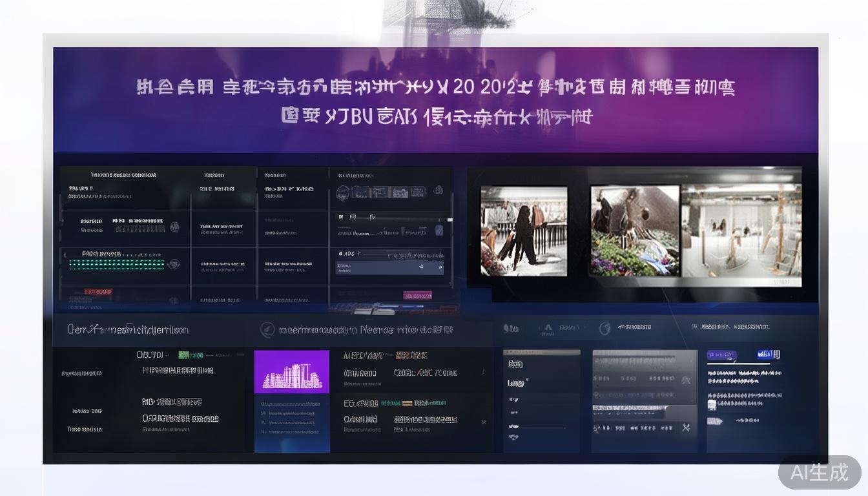This screenshot has height=496, width=868.
Task: Click the camera icon above the timeline slider
Action: coord(340,216)
